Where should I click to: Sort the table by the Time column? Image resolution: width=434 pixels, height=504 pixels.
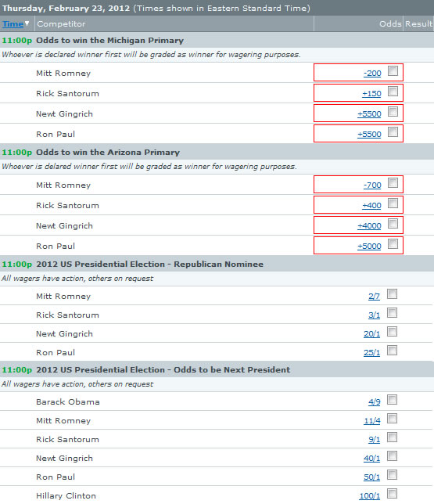tap(13, 23)
